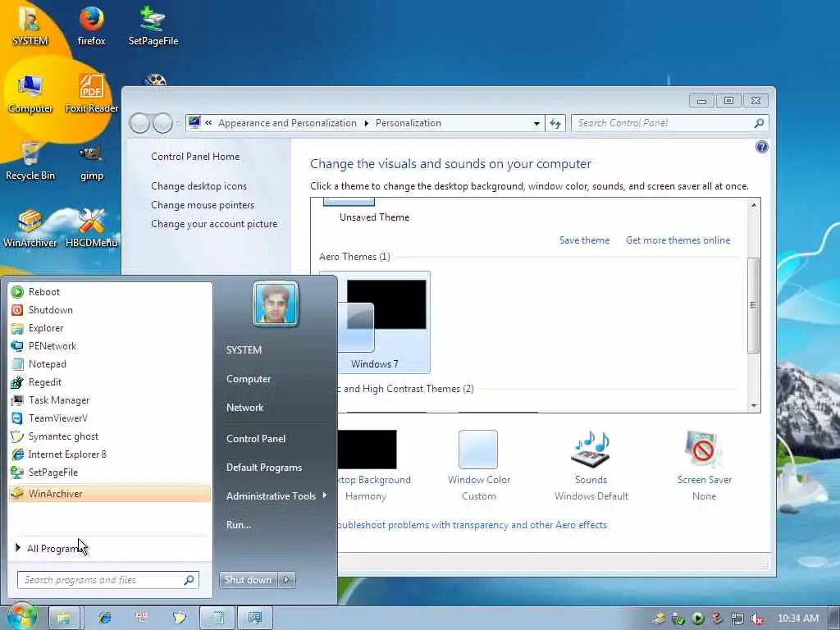Image resolution: width=840 pixels, height=630 pixels.
Task: Click in Search programs and files box
Action: [x=102, y=580]
